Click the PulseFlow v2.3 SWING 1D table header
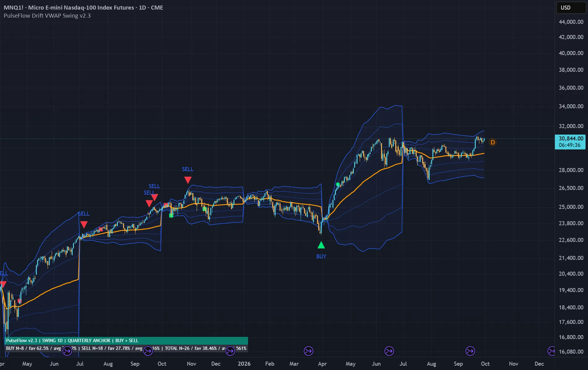The width and height of the screenshot is (588, 370). tap(127, 341)
